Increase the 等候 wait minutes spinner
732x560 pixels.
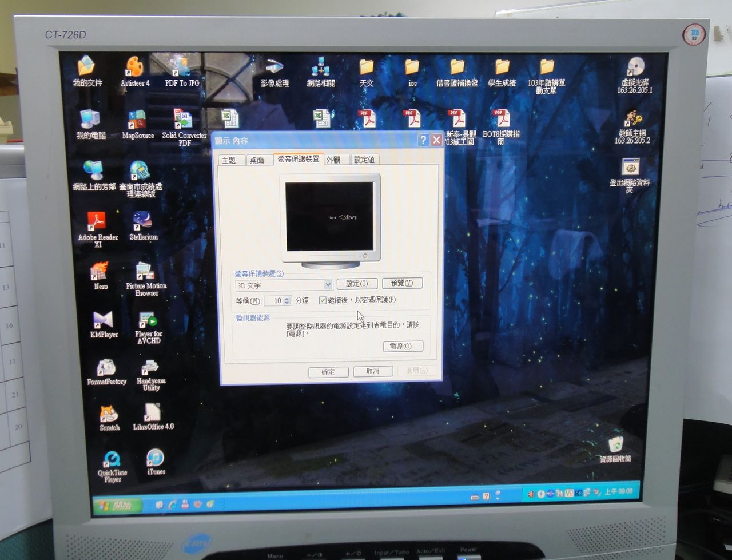point(287,298)
